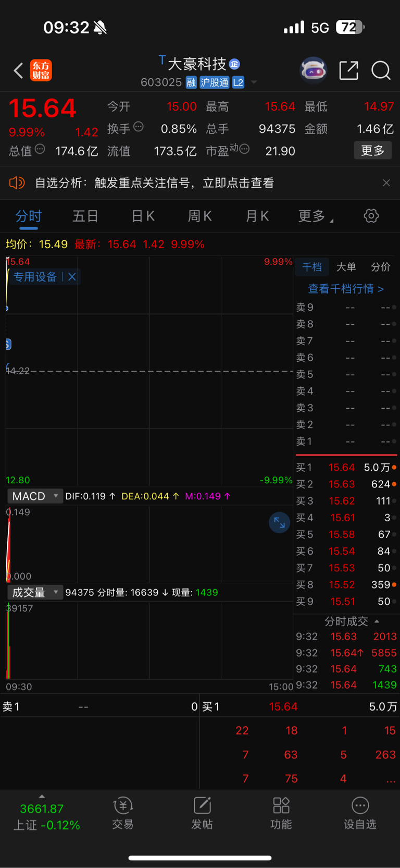Tap the 9:32 trade of 2013 lots
Viewport: 400px width, 868px height.
tap(346, 637)
